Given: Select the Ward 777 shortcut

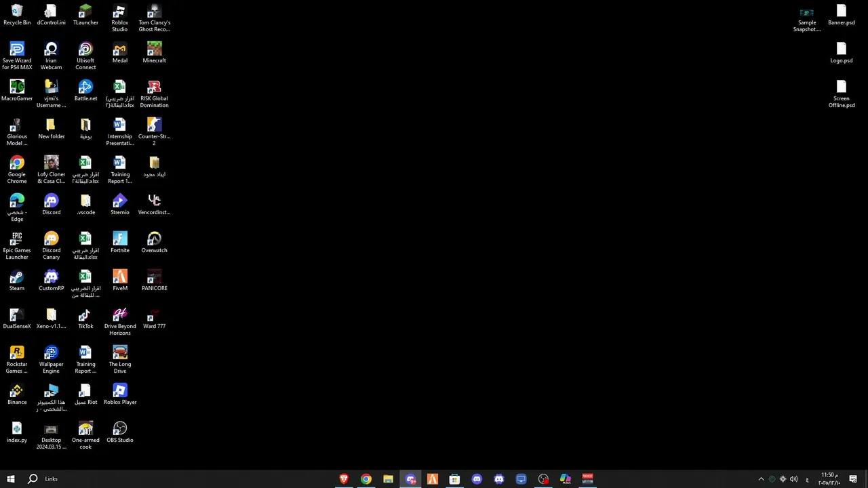Looking at the screenshot, I should [154, 319].
